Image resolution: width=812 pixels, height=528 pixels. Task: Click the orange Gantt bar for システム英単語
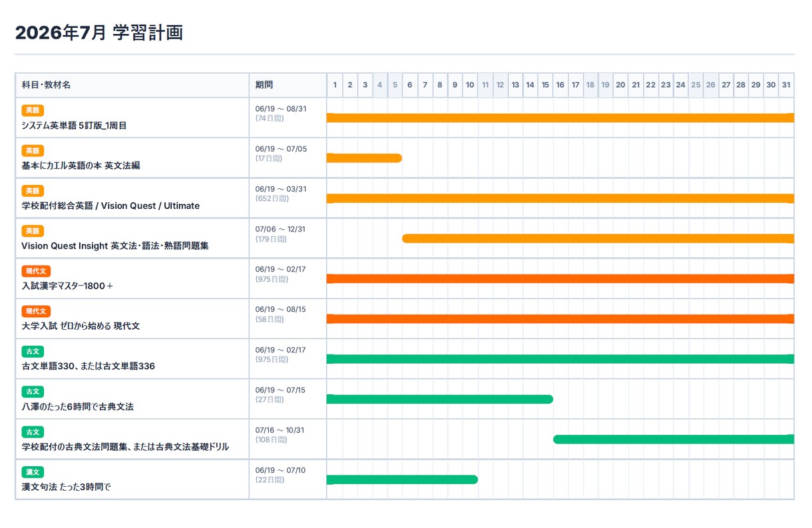click(x=560, y=118)
